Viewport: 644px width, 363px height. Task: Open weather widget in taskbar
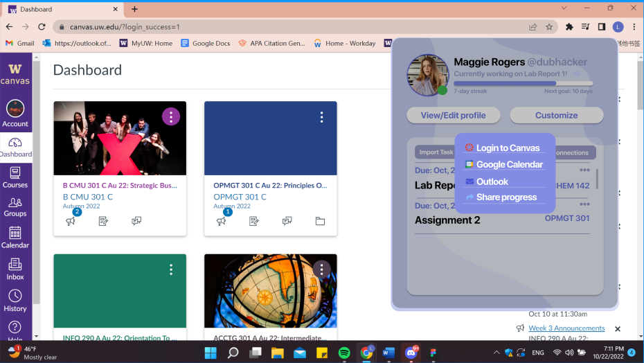tap(33, 353)
